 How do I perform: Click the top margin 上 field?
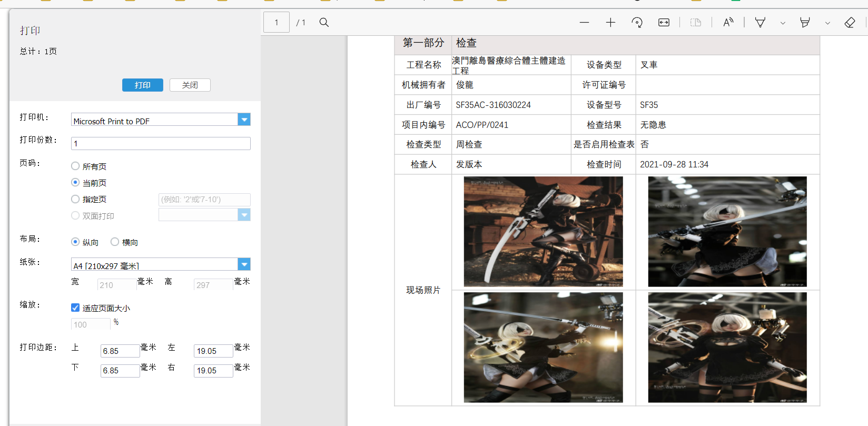pos(120,351)
